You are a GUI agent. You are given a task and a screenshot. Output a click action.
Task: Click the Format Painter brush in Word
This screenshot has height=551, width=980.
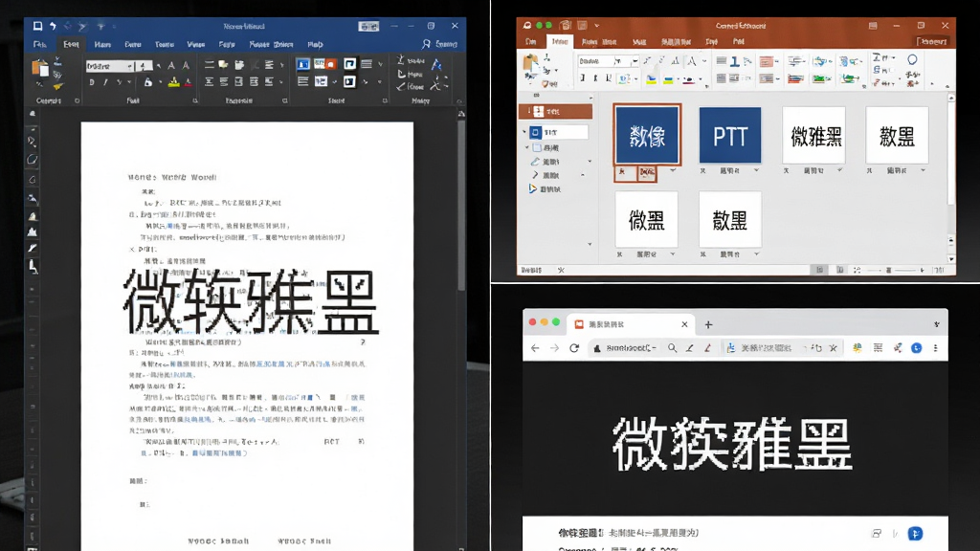click(58, 87)
